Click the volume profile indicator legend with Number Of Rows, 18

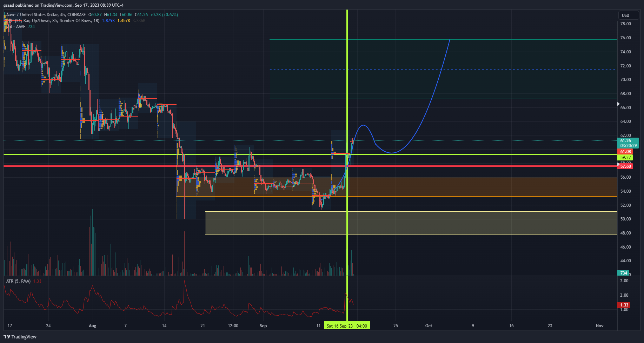[53, 21]
